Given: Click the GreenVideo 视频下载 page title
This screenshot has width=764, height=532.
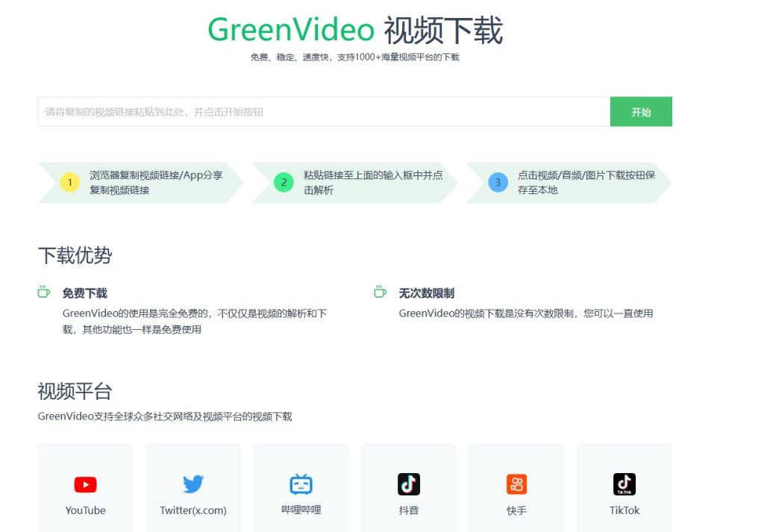Looking at the screenshot, I should tap(355, 31).
